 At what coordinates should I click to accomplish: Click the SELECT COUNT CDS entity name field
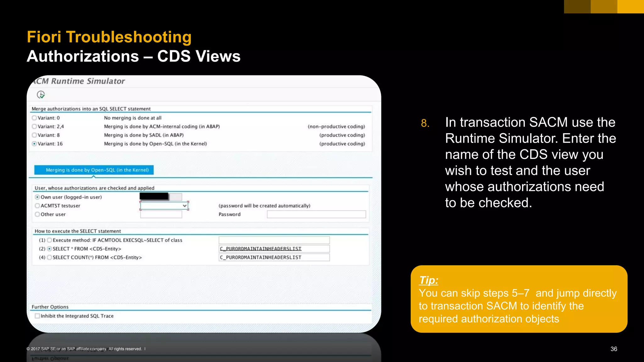pos(274,257)
